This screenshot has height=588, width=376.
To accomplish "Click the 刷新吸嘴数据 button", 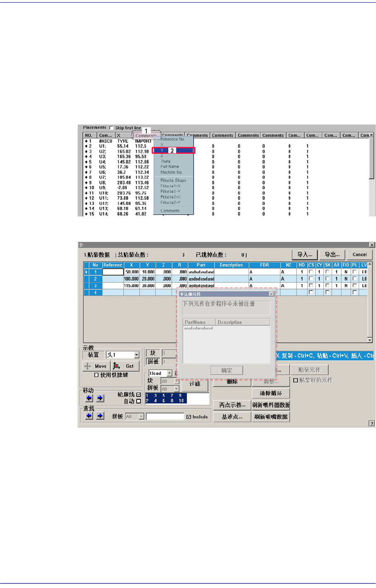I will click(x=271, y=417).
